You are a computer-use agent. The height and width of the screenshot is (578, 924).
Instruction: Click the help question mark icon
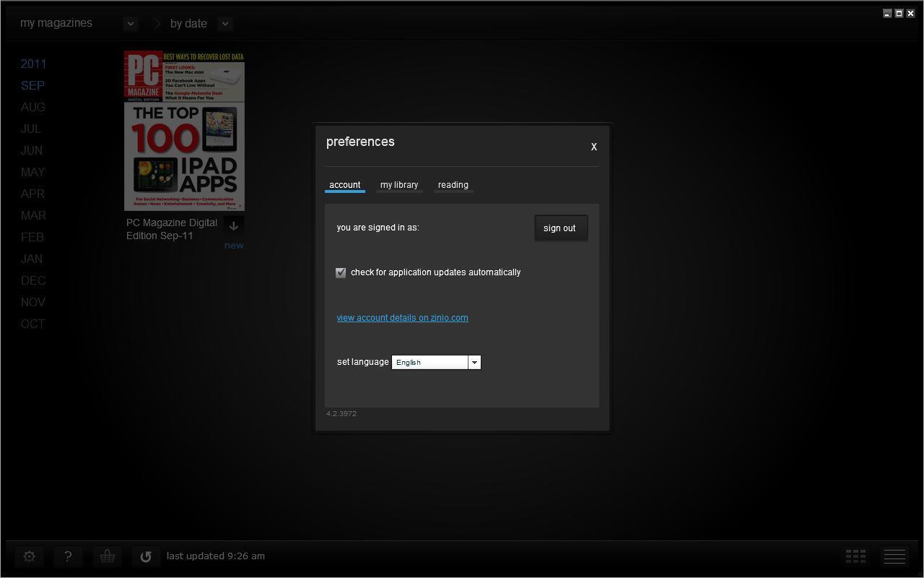click(x=68, y=556)
